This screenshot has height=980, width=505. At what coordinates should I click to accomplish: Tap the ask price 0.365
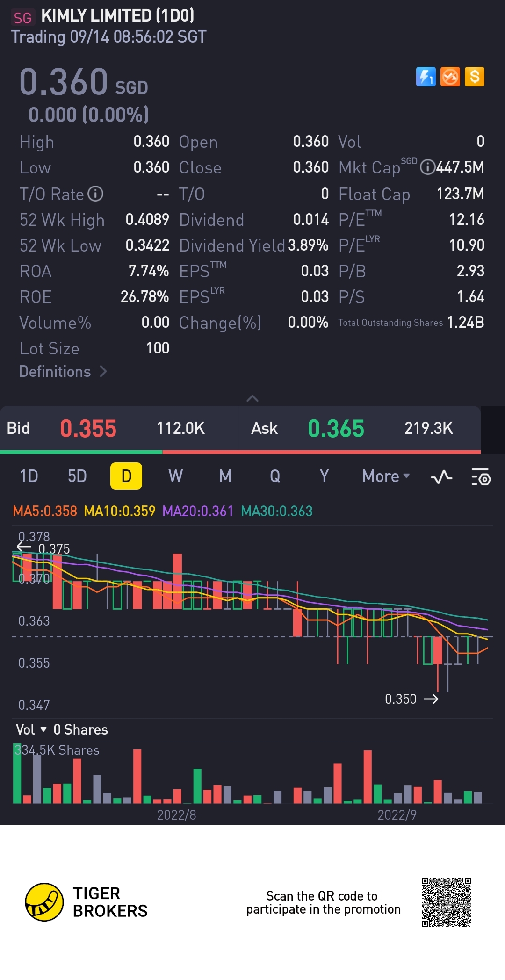(336, 428)
